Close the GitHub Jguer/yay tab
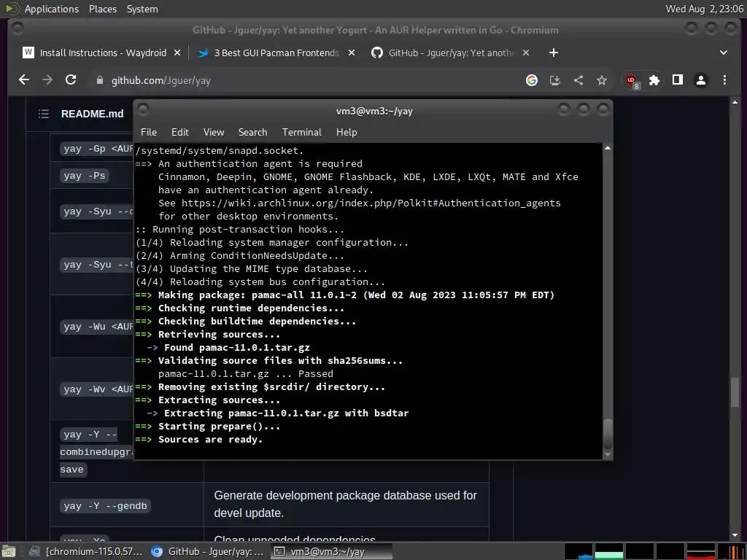This screenshot has height=560, width=747. pos(526,52)
